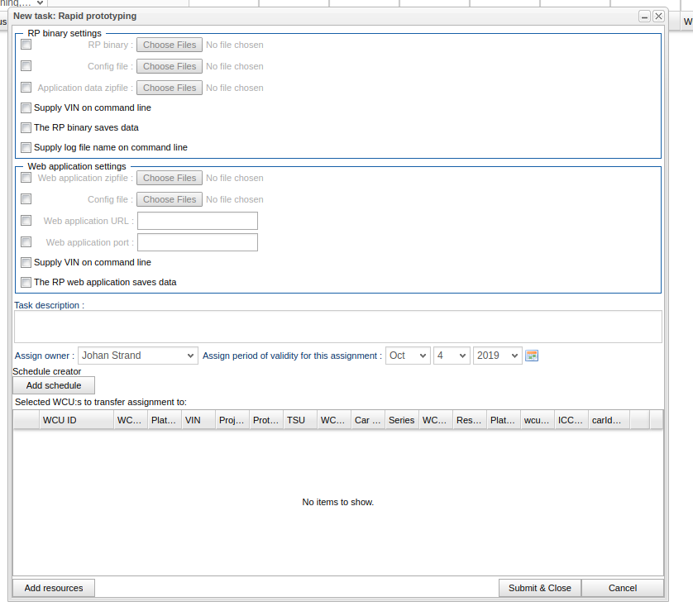693x616 pixels.
Task: Tick the checkbox beside Web application URL
Action: pos(26,221)
